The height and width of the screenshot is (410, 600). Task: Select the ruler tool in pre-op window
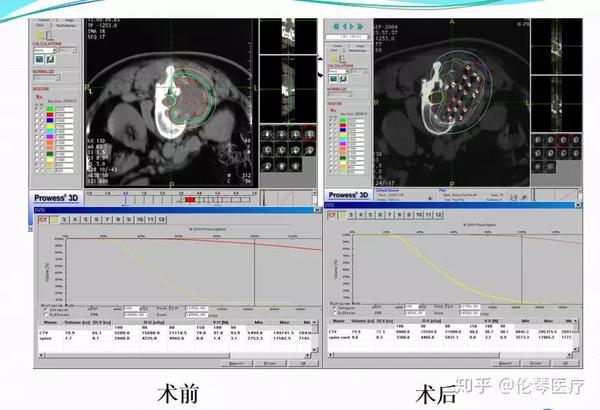pos(49,36)
